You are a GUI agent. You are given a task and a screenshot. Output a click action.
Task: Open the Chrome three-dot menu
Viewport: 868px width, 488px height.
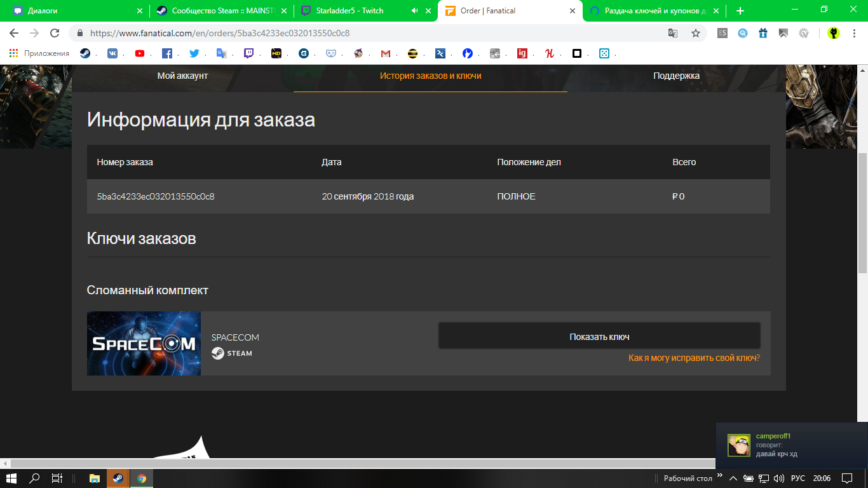(855, 33)
